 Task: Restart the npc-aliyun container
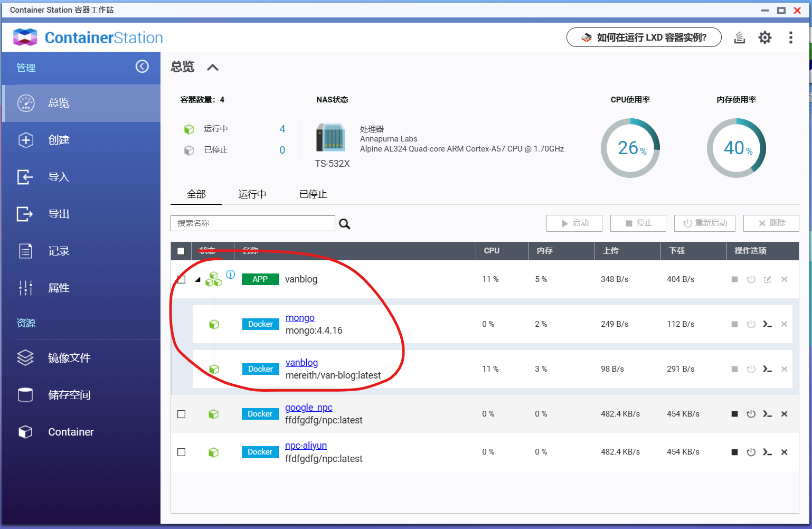pyautogui.click(x=751, y=452)
